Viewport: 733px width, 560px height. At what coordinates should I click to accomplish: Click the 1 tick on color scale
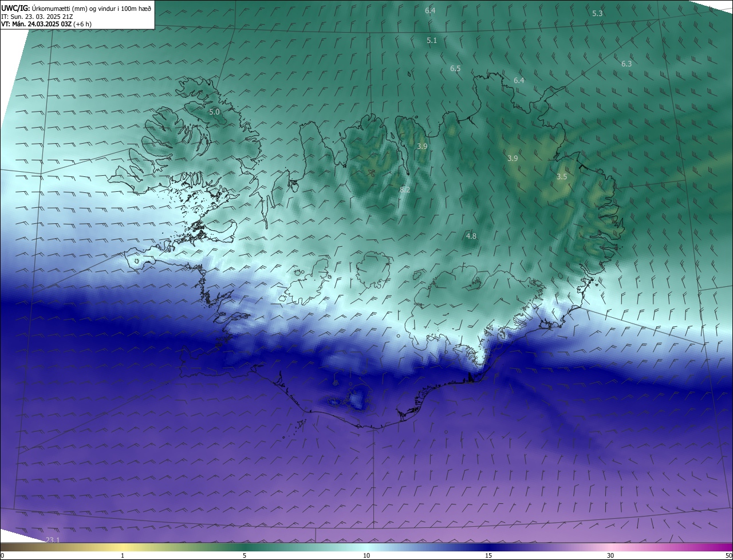(x=123, y=555)
